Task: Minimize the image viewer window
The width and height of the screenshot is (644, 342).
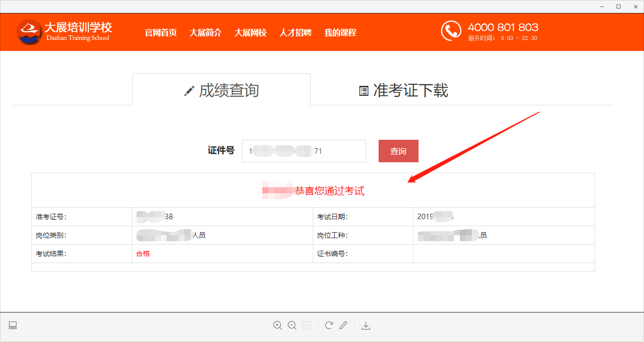Action: [x=602, y=6]
